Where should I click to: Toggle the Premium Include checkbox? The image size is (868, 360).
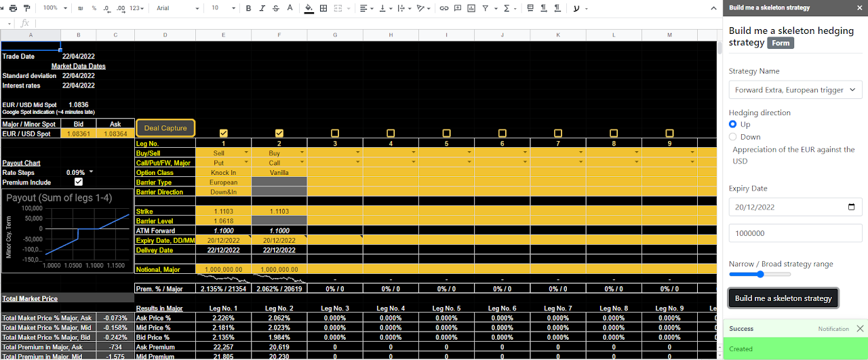(x=79, y=182)
